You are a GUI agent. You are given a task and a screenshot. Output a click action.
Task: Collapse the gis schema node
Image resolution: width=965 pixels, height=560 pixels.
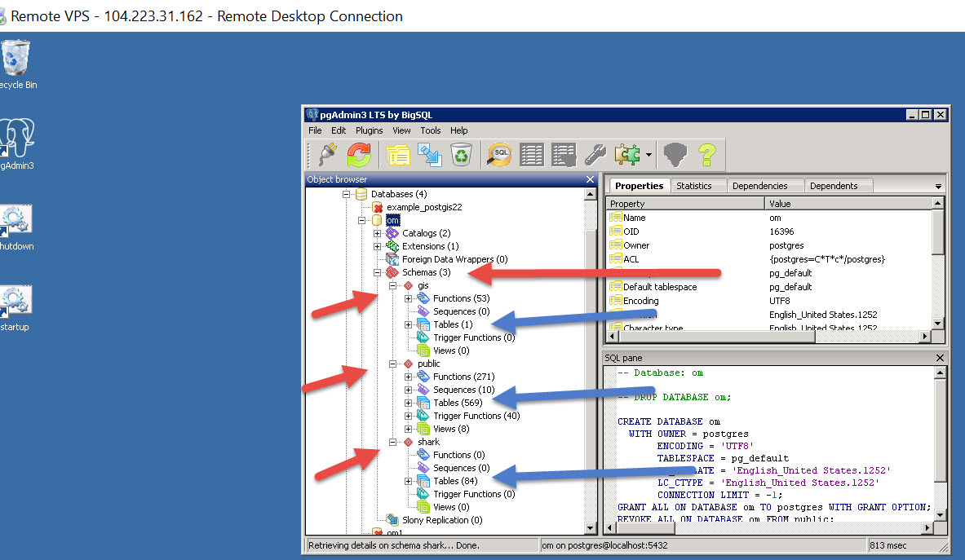393,285
